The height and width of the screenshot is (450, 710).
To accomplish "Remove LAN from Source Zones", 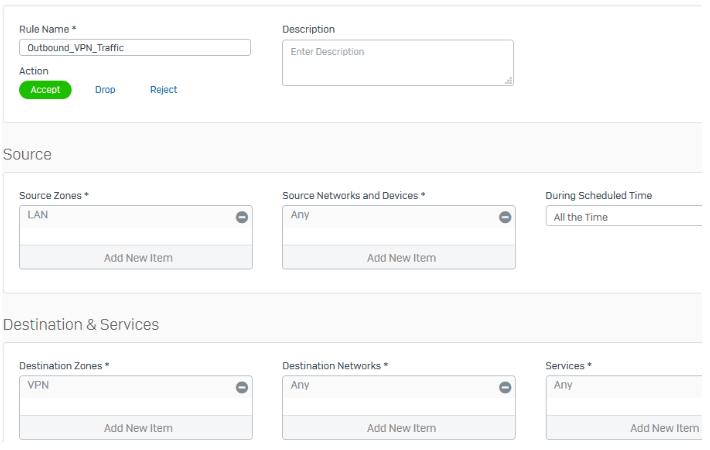I will coord(242,217).
